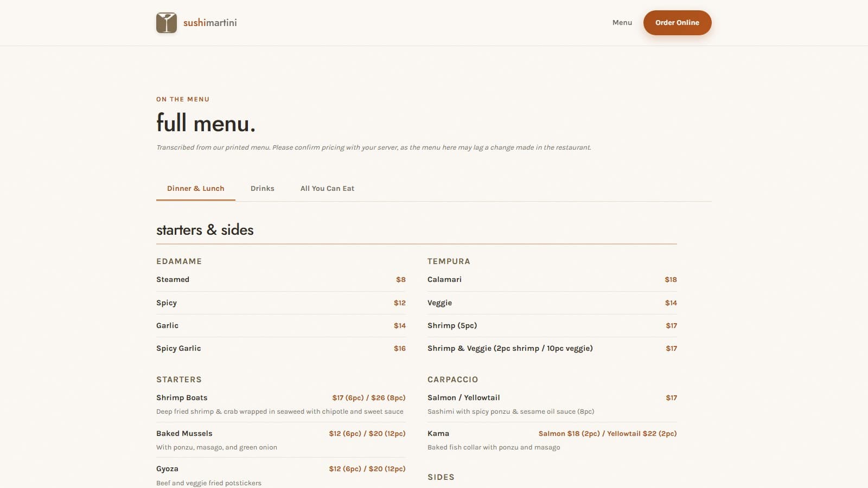This screenshot has height=488, width=868.
Task: Click the Gyoza $12 / $20 price
Action: [367, 469]
